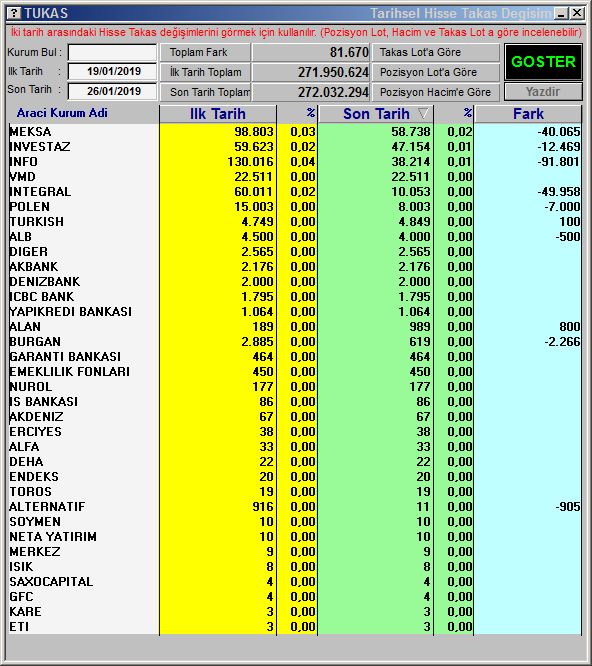Image resolution: width=592 pixels, height=666 pixels.
Task: Select the GARANTI BANKASI row name
Action: tap(65, 357)
